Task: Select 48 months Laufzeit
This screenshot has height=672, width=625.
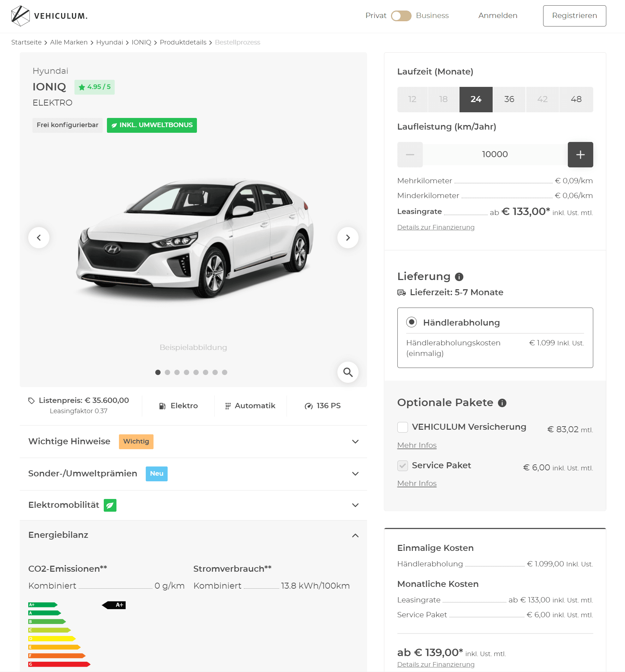Action: [x=576, y=100]
